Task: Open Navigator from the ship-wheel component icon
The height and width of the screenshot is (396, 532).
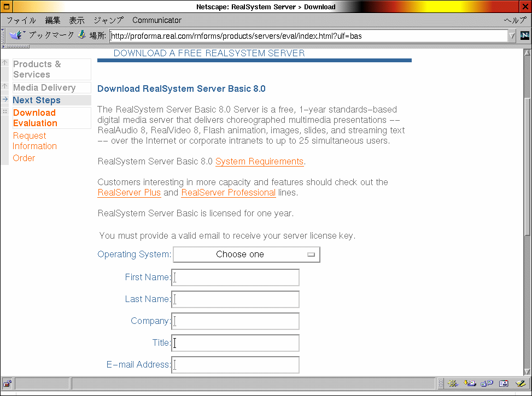Action: (x=452, y=383)
